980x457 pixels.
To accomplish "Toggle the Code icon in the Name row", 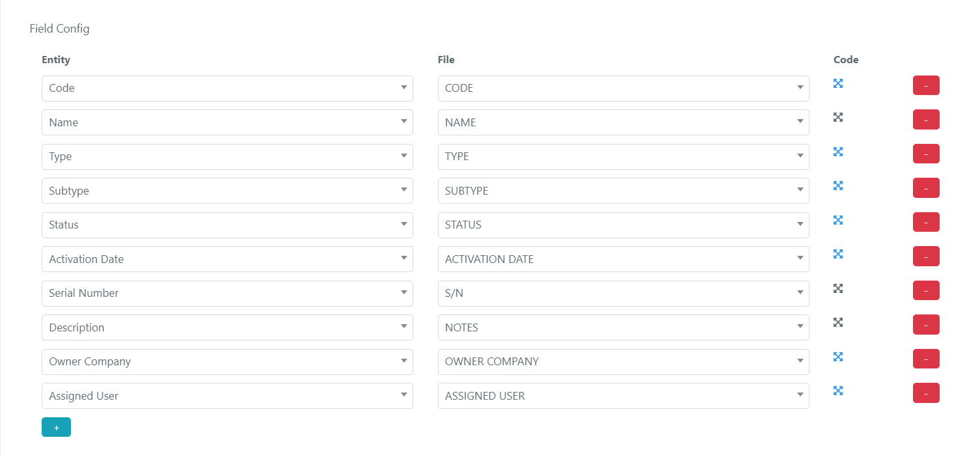I will (x=838, y=117).
